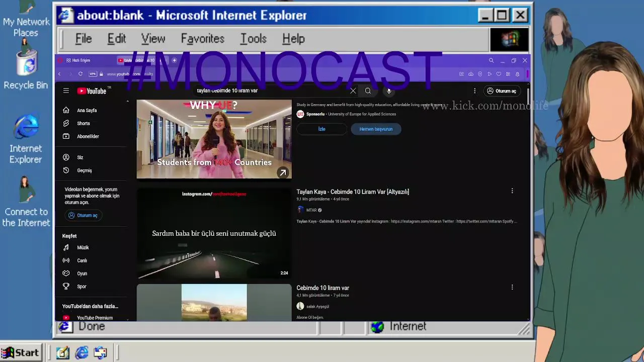Click the tab bar search magnifier icon

(491, 60)
